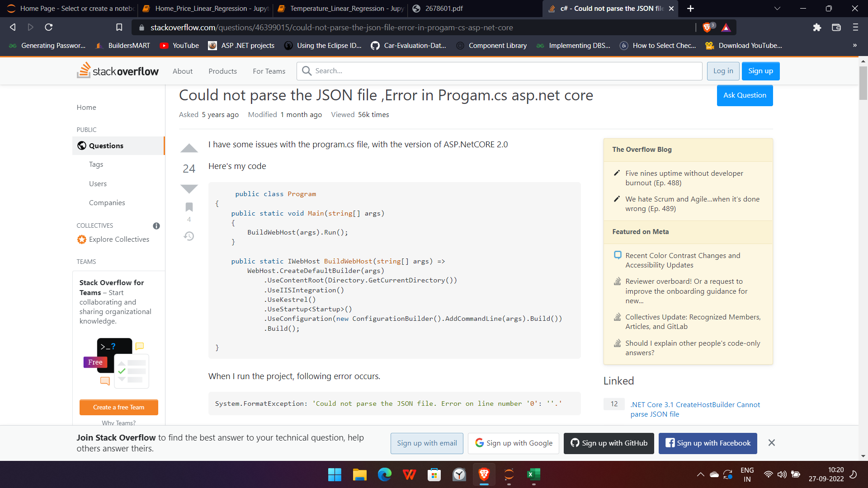The image size is (868, 488).
Task: Open the Windows Start menu
Action: pos(335,474)
